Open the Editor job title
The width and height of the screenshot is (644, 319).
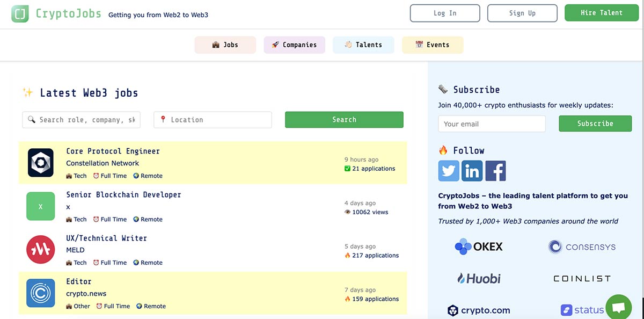[79, 281]
